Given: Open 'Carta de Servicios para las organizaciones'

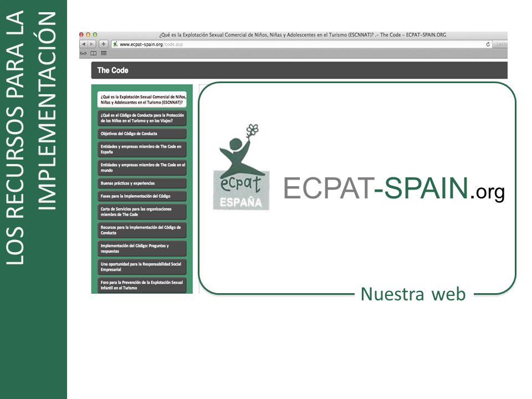Looking at the screenshot, I should [x=142, y=212].
